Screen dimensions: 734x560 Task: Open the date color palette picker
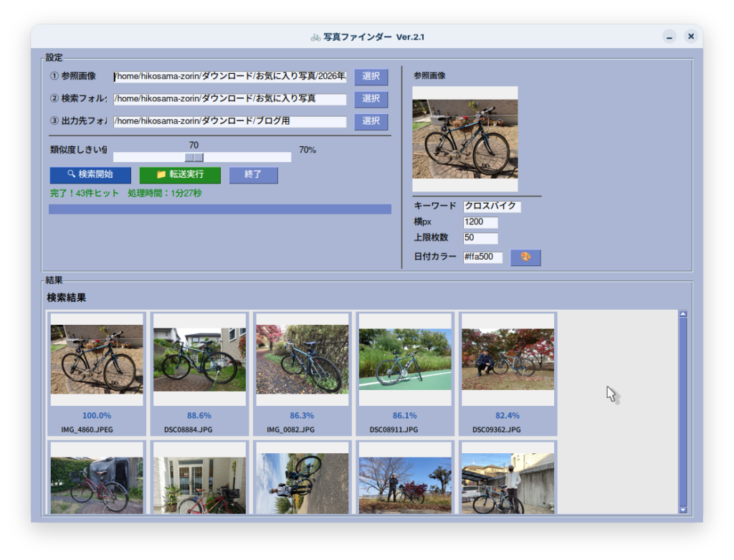click(525, 257)
